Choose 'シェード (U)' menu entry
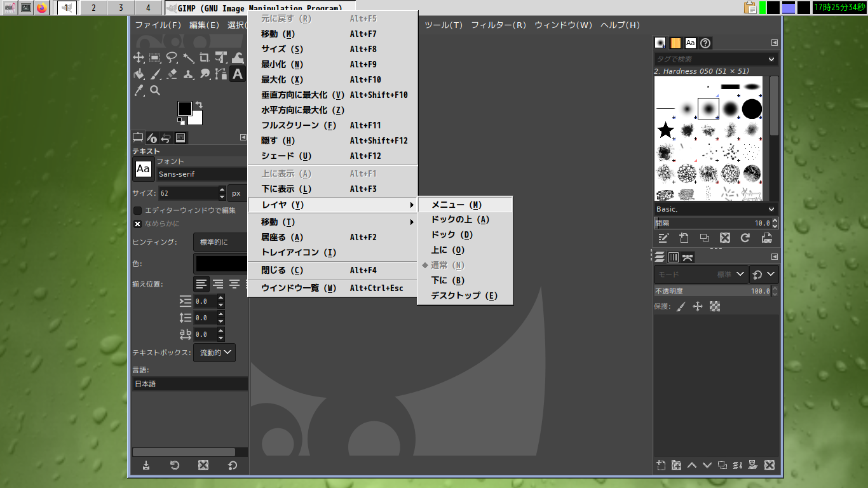The height and width of the screenshot is (488, 868). [332, 156]
